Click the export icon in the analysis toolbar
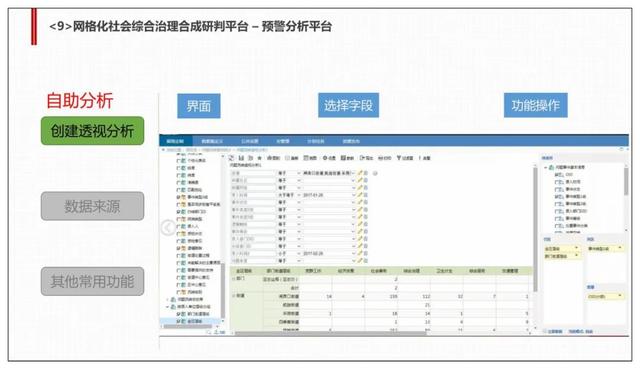 coord(362,158)
